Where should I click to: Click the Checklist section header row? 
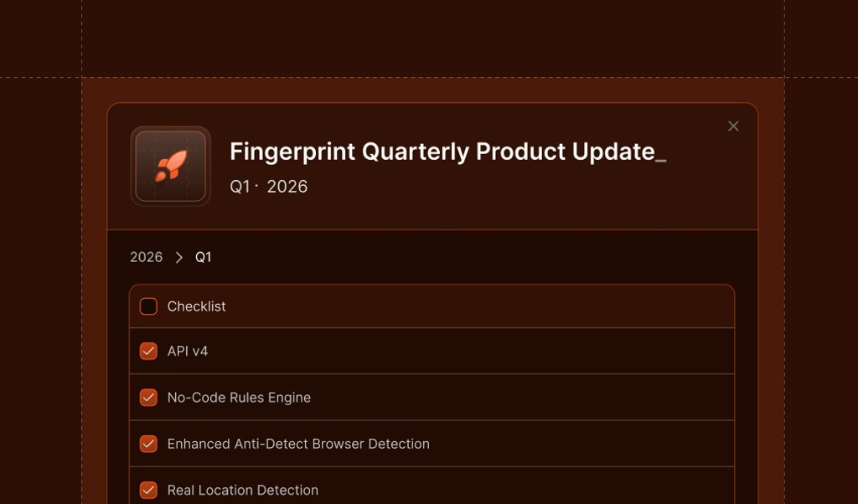[x=196, y=306]
